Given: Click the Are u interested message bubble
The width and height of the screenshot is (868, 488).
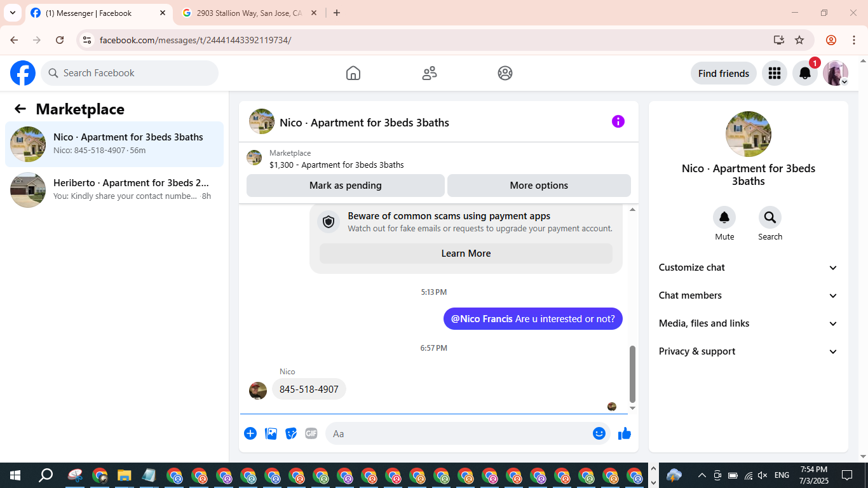Looking at the screenshot, I should tap(533, 319).
